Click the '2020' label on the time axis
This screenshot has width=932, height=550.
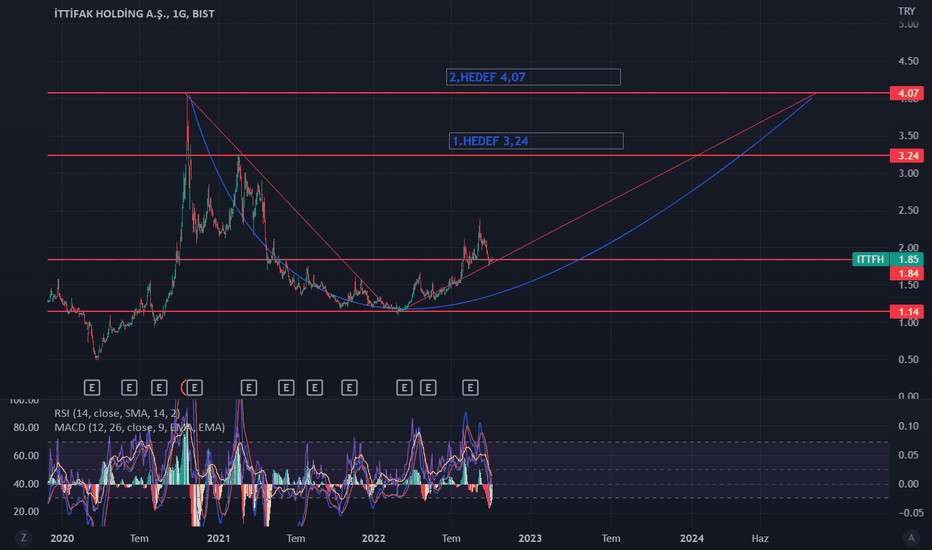(62, 538)
